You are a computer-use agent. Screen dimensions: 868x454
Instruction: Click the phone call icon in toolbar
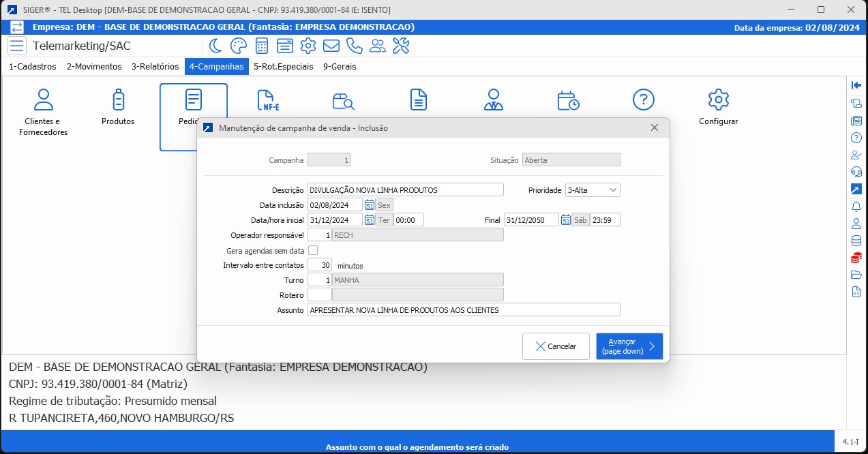pyautogui.click(x=354, y=46)
